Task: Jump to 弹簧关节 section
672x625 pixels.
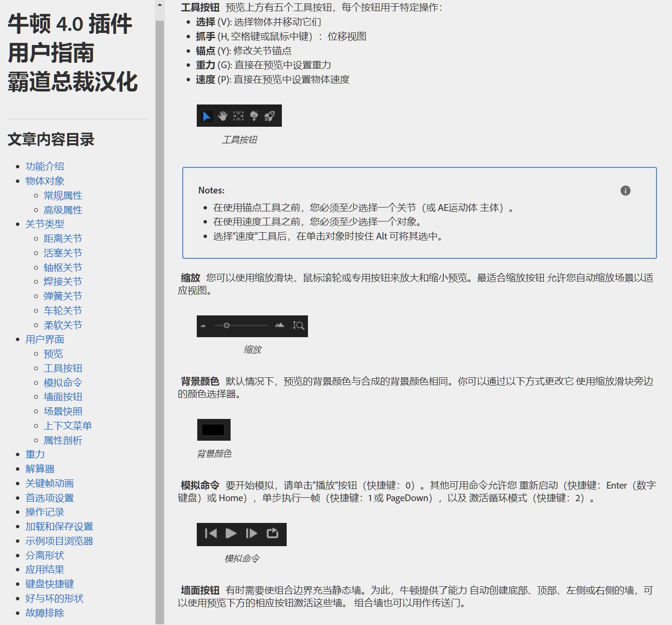Action: pos(63,296)
